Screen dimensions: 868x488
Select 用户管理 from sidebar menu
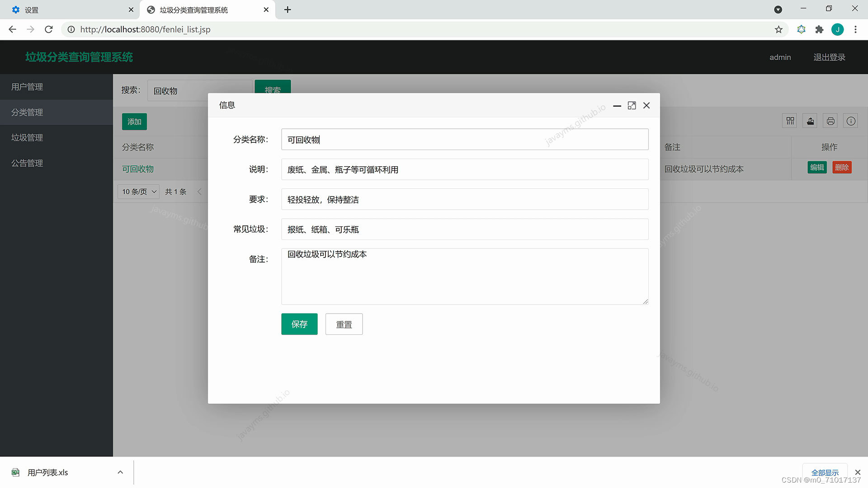[56, 86]
